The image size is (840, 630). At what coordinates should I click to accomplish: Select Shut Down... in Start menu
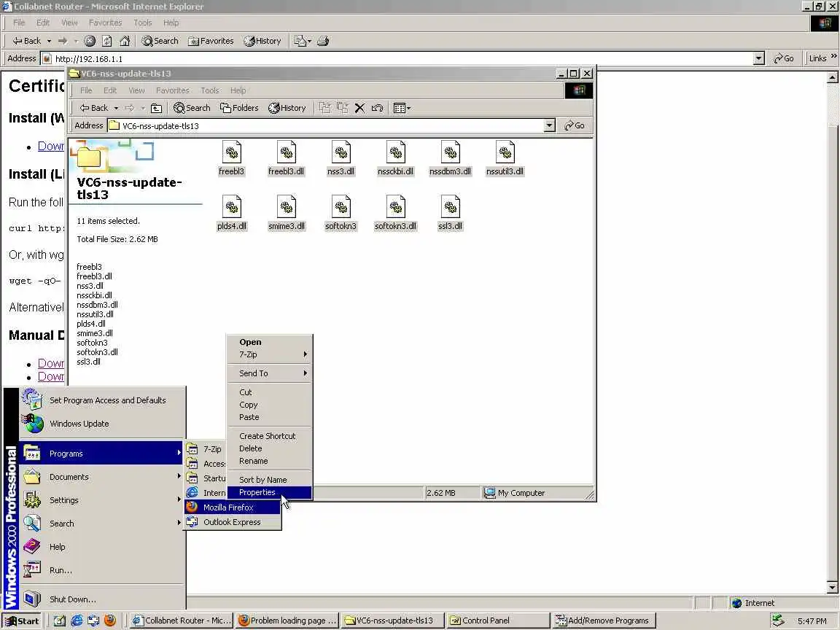pyautogui.click(x=102, y=599)
